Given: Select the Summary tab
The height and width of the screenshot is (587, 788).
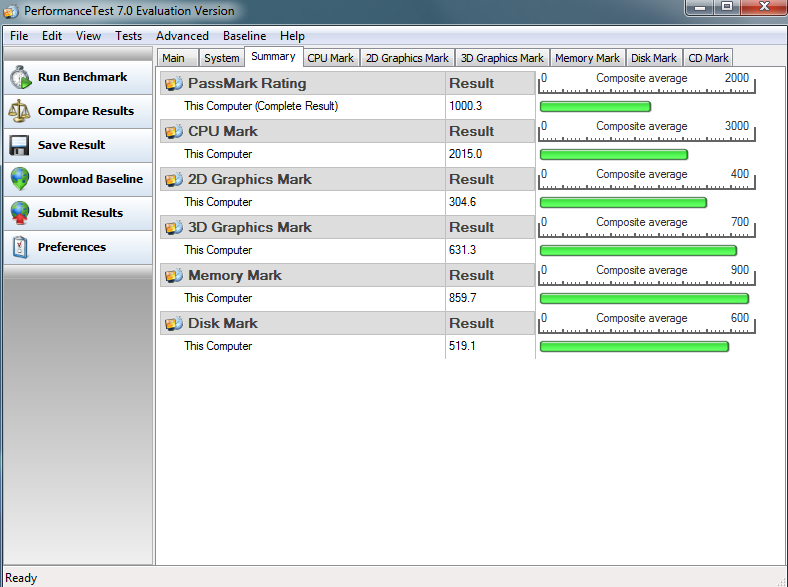Looking at the screenshot, I should coord(273,56).
